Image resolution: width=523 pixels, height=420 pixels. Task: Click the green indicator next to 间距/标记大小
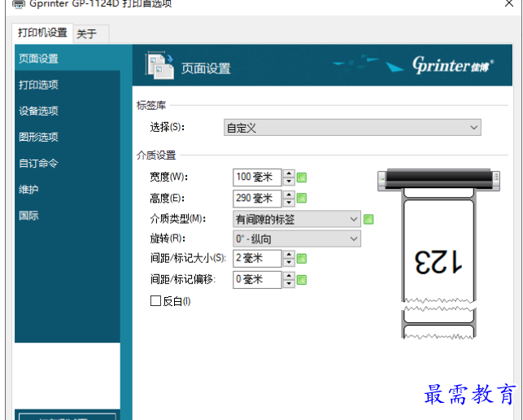(302, 258)
